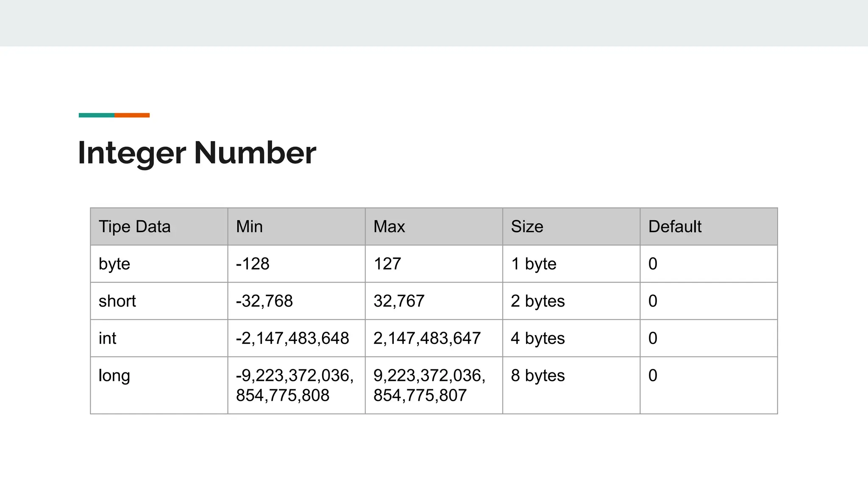Click the default 0 in int row
The height and width of the screenshot is (488, 868).
[709, 338]
